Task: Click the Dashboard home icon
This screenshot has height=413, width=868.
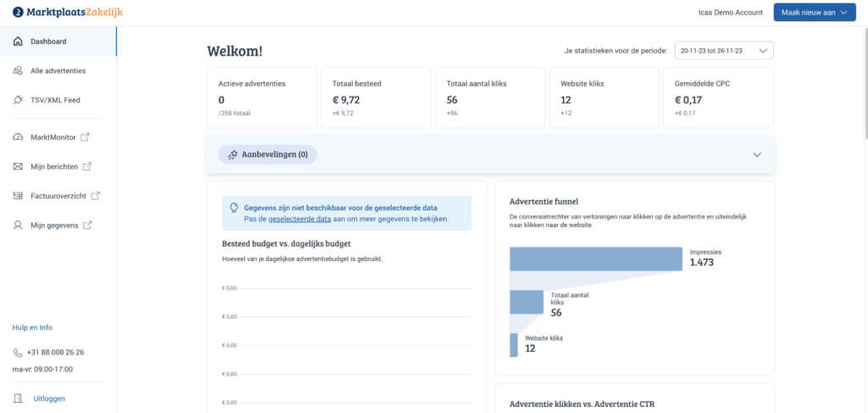Action: [18, 42]
